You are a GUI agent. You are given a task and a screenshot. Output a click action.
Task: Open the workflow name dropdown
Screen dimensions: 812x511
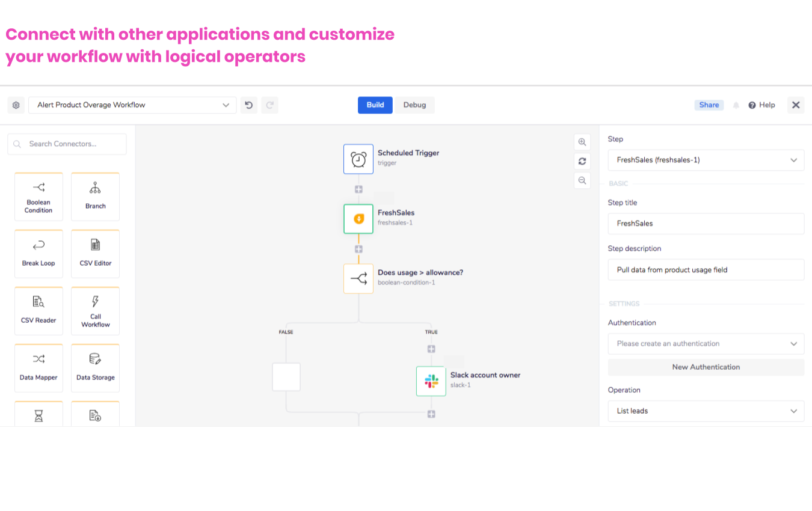[x=132, y=105]
